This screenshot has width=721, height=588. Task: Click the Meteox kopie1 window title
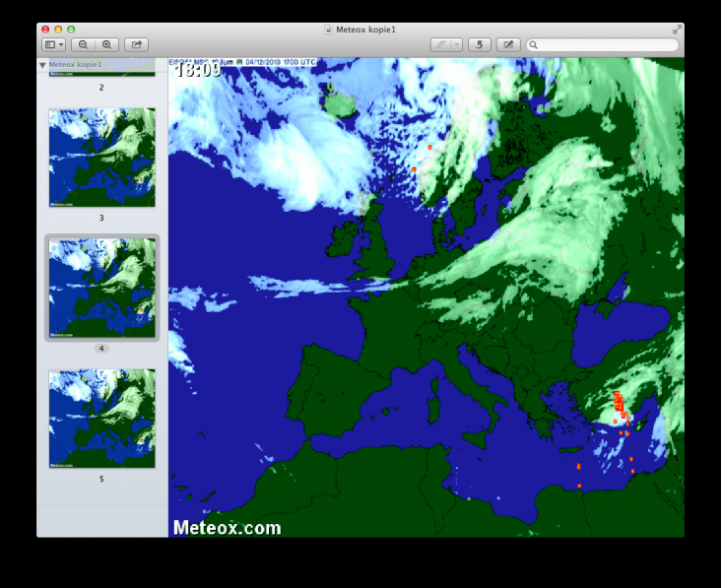(365, 30)
